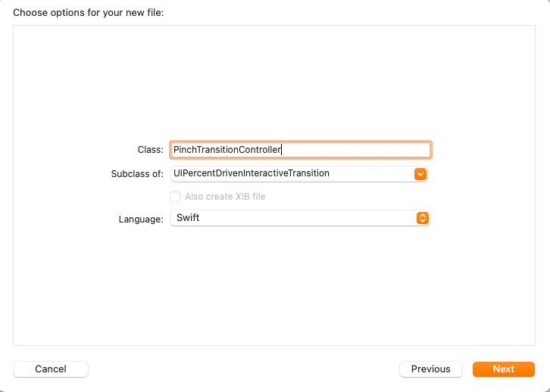Image resolution: width=550 pixels, height=392 pixels.
Task: Click the Next button
Action: pyautogui.click(x=504, y=369)
